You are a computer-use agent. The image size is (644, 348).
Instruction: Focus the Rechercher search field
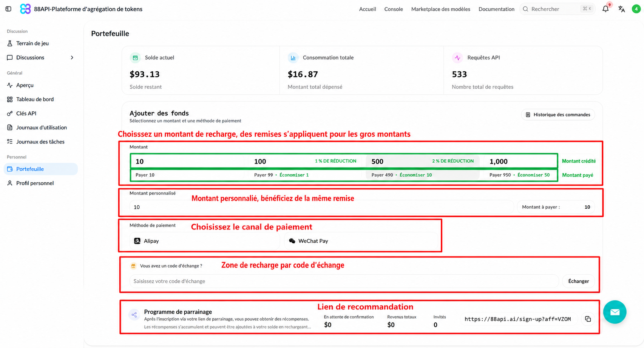point(558,9)
